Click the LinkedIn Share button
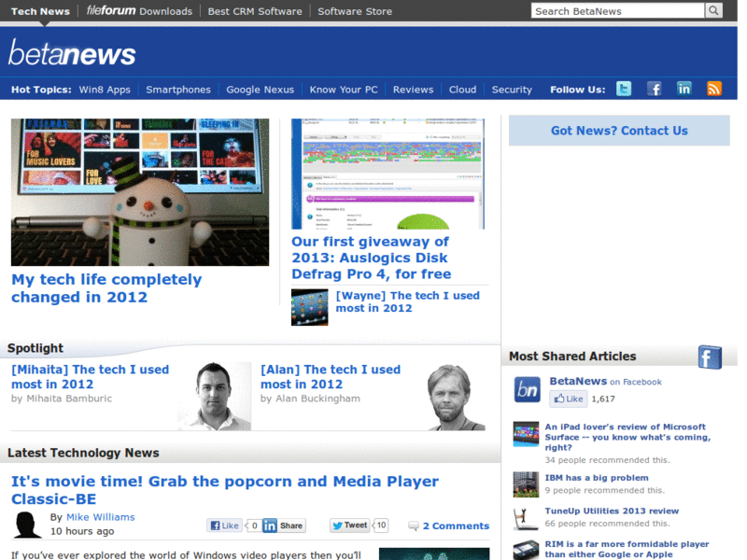Image resolution: width=747 pixels, height=560 pixels. click(x=284, y=525)
